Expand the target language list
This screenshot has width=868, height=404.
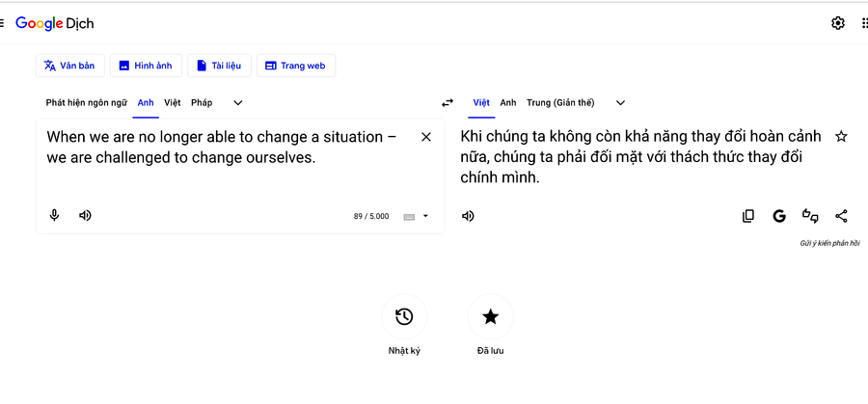pos(620,102)
